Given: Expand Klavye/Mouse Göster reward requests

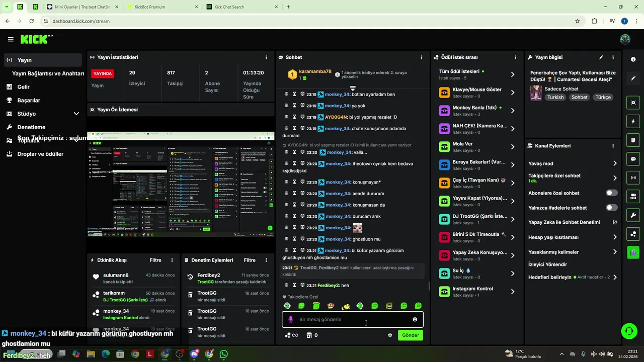Looking at the screenshot, I should (513, 93).
